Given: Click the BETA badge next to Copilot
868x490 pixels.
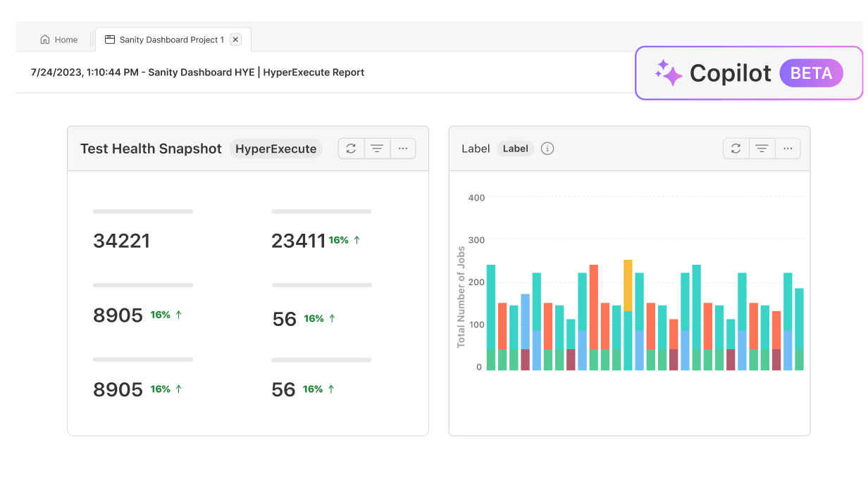Looking at the screenshot, I should point(811,73).
